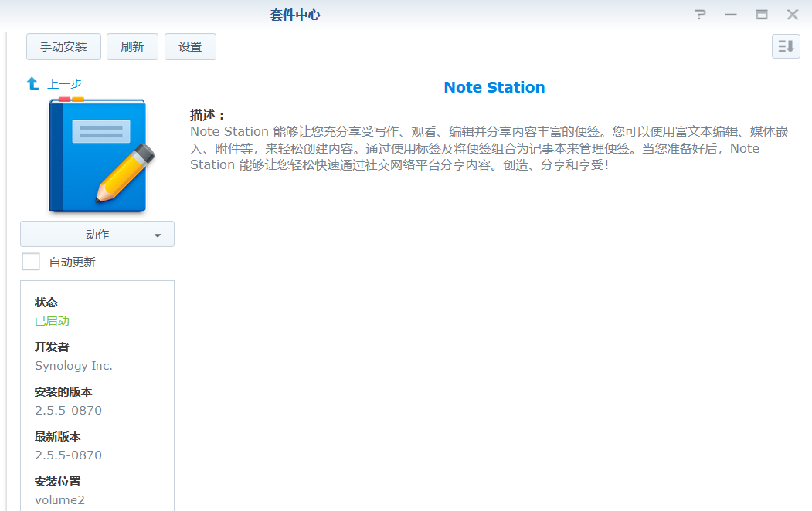Close the 套件中心 window
Image resolution: width=812 pixels, height=511 pixels.
[793, 15]
